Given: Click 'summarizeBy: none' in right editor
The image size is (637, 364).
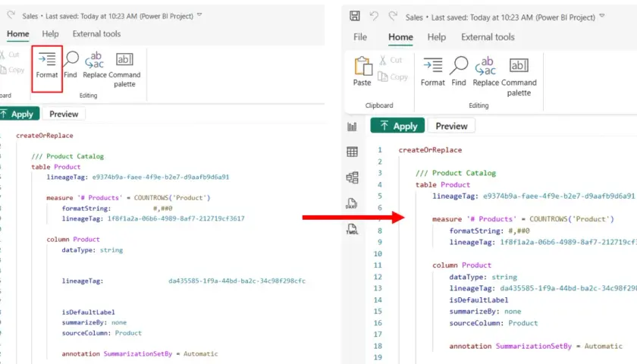Looking at the screenshot, I should pyautogui.click(x=485, y=312).
